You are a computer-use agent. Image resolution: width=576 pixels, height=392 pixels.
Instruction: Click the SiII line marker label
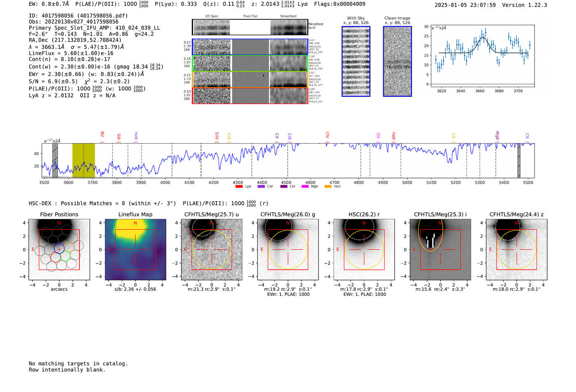(118, 137)
